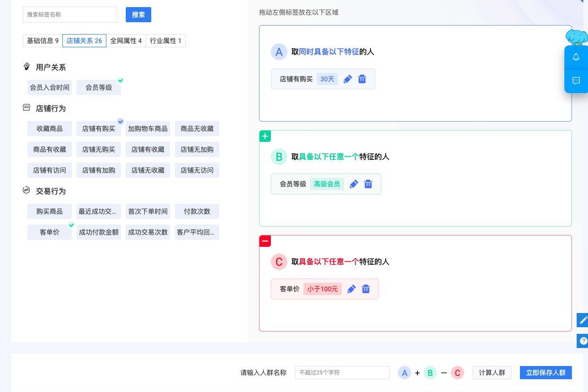
Task: Toggle the red minus on group C
Action: point(265,241)
